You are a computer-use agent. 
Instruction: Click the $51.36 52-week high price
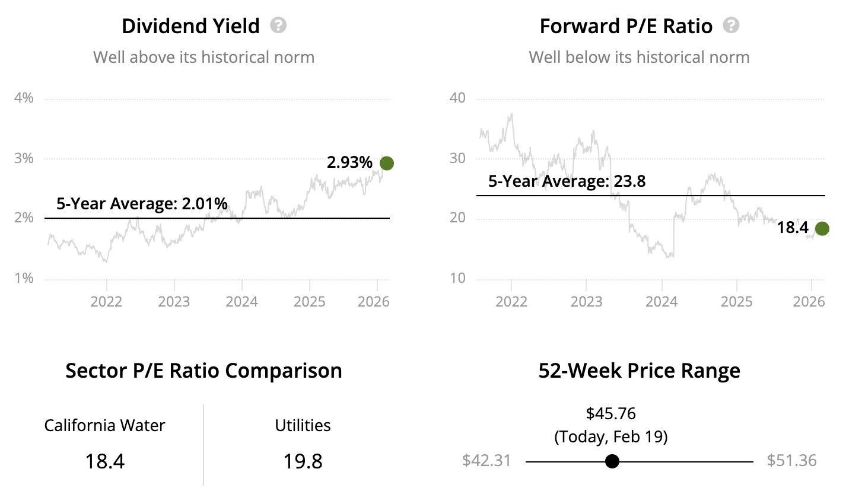791,461
